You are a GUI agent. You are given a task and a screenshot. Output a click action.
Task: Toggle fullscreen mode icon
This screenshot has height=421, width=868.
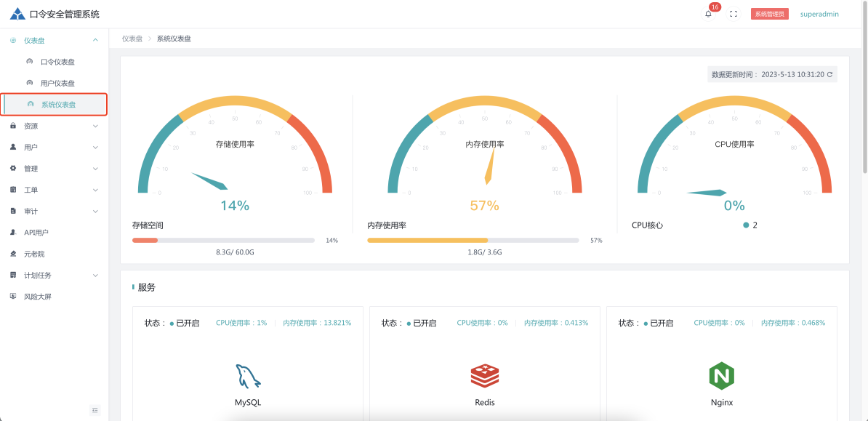click(734, 15)
